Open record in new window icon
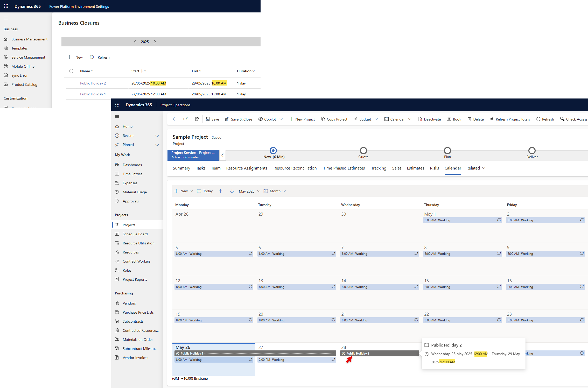This screenshot has height=388, width=588. (x=185, y=119)
